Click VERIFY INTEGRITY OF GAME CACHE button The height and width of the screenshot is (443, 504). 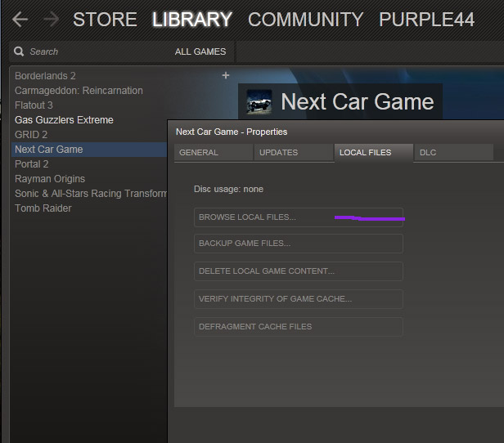point(299,299)
